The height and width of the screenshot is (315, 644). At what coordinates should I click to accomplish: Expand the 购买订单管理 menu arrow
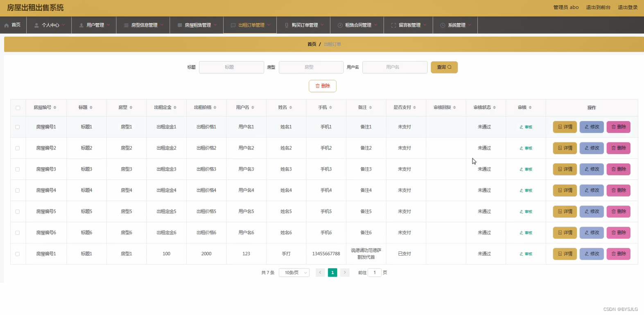point(322,25)
